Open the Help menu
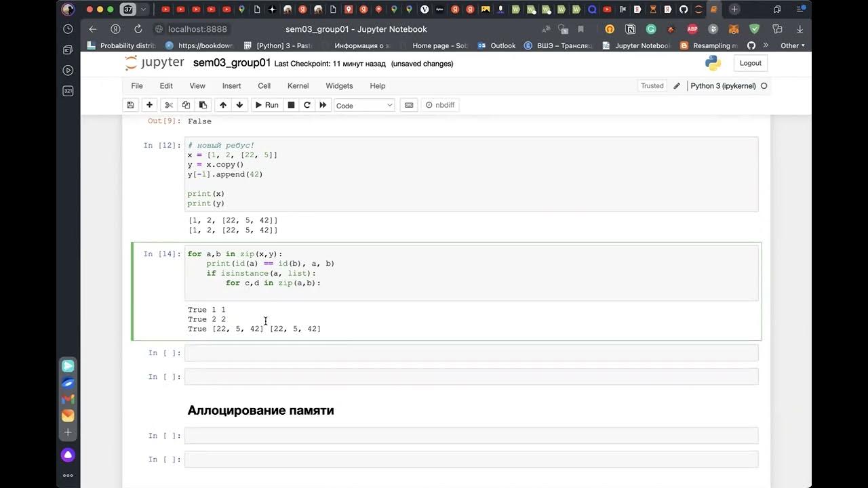The width and height of the screenshot is (868, 488). coord(378,86)
